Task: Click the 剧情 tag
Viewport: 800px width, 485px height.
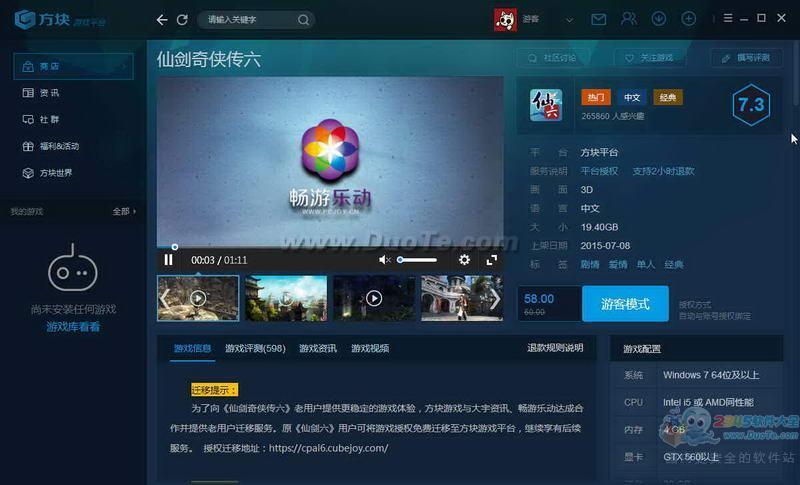Action: click(590, 264)
